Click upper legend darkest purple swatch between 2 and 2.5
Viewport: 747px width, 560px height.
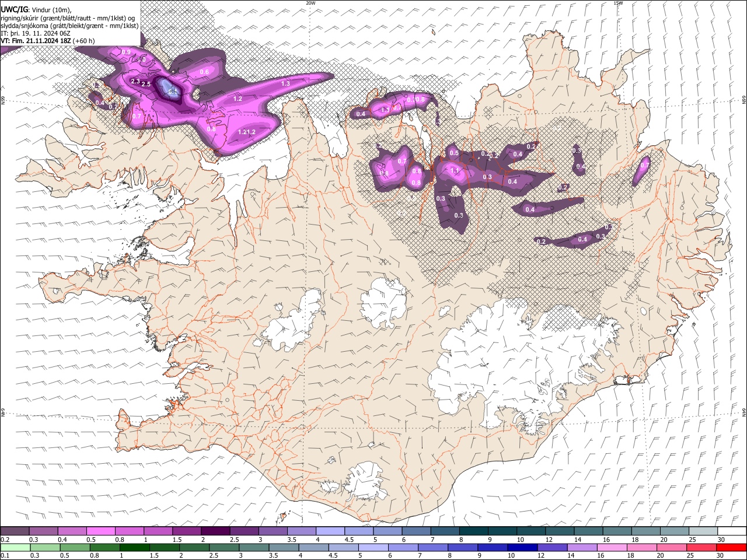coord(215,531)
